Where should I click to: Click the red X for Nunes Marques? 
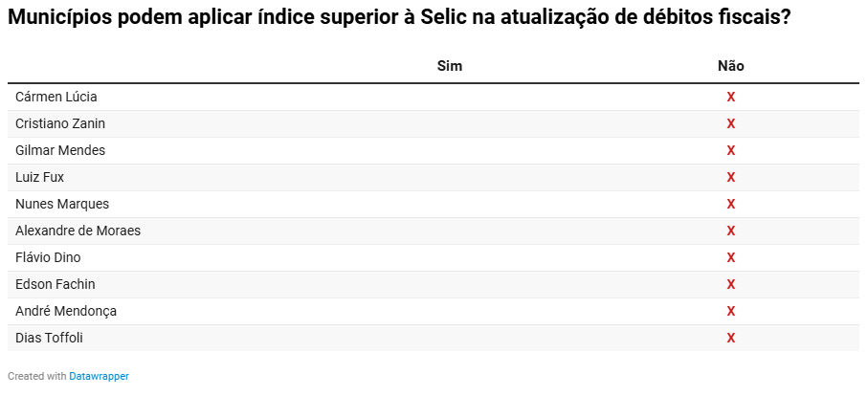click(x=731, y=204)
